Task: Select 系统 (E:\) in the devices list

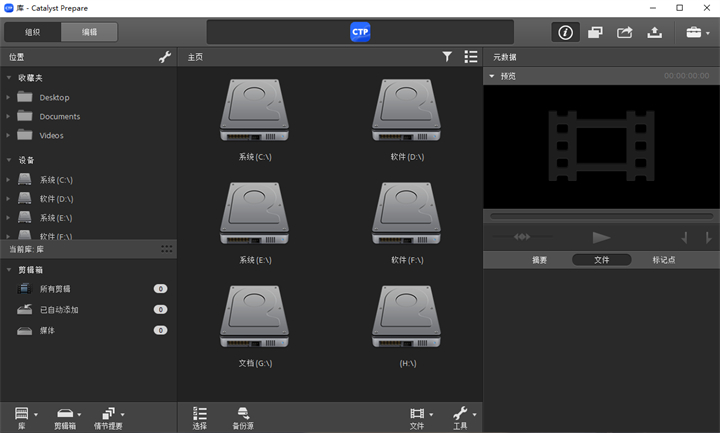Action: pos(56,218)
